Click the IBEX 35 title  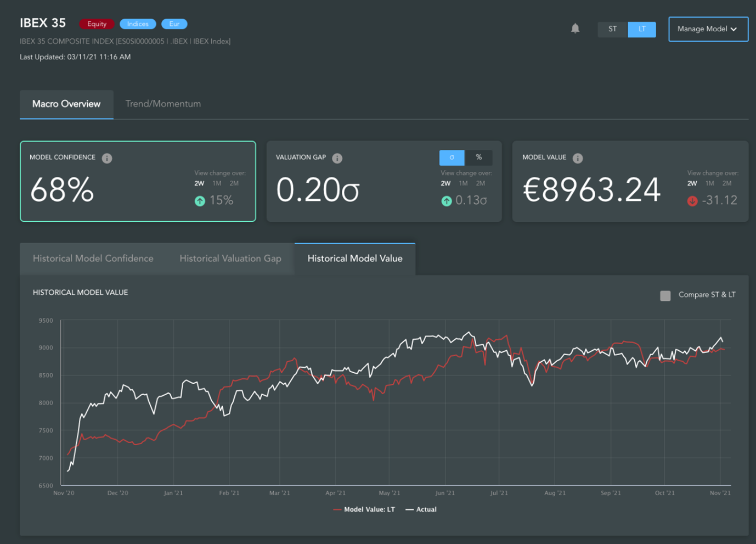(43, 23)
